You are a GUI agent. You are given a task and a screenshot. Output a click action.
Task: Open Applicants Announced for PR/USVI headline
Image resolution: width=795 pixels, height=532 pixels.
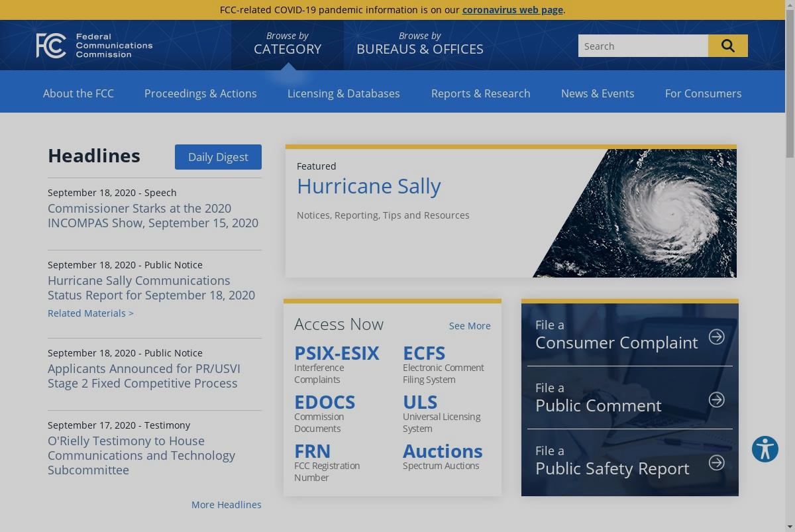[x=144, y=376]
